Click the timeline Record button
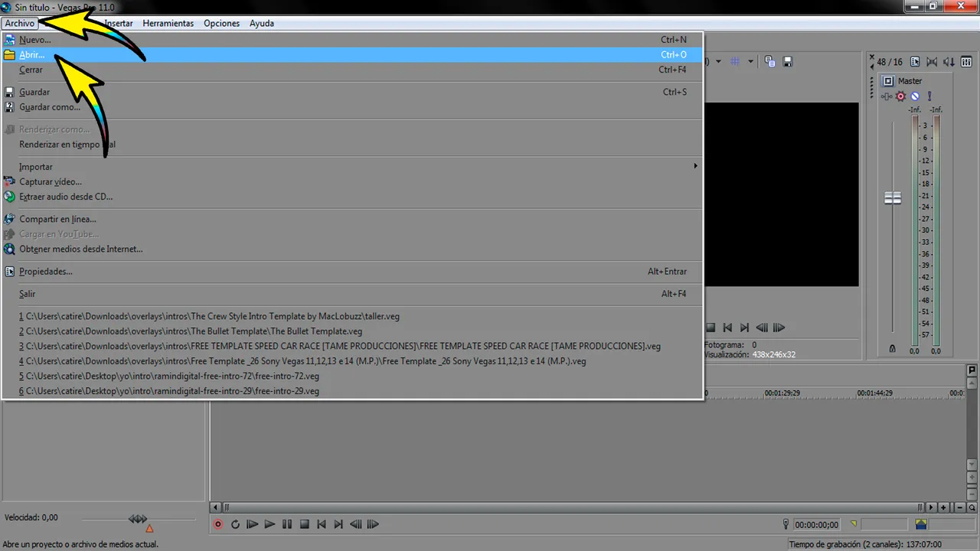Screen dimensions: 980x551 point(218,524)
